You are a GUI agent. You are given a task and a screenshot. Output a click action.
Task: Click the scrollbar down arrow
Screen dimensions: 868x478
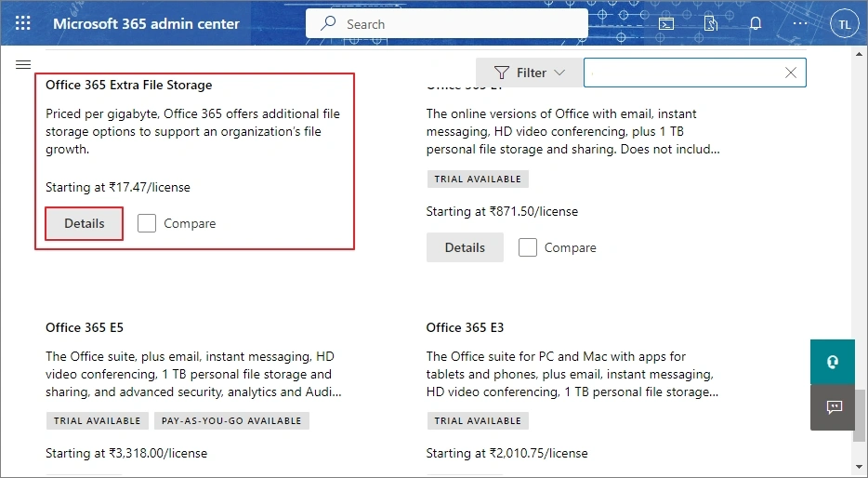click(859, 466)
